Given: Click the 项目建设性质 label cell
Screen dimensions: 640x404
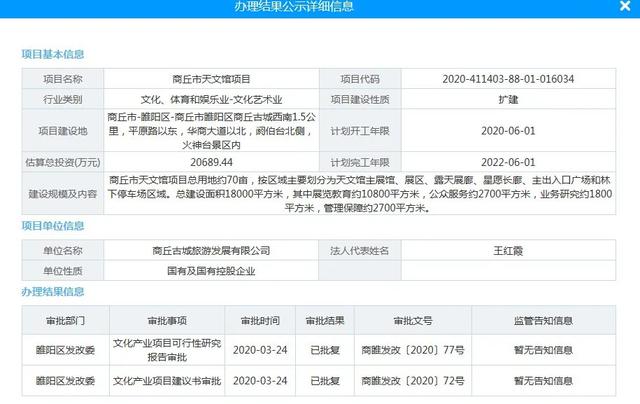Looking at the screenshot, I should point(360,100).
